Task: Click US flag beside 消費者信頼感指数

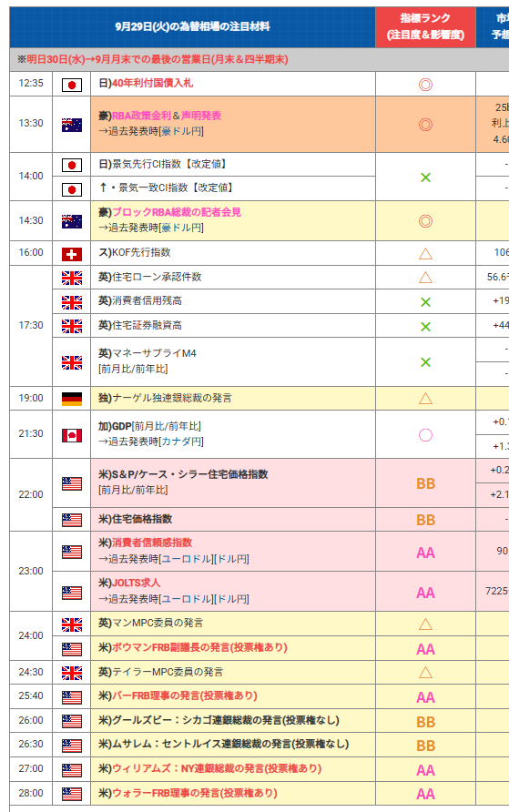Action: coord(71,552)
